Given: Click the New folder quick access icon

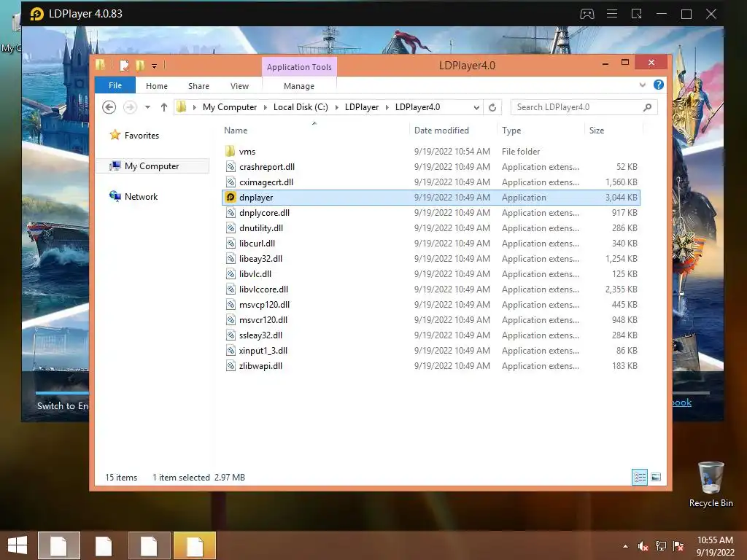Looking at the screenshot, I should pyautogui.click(x=140, y=65).
